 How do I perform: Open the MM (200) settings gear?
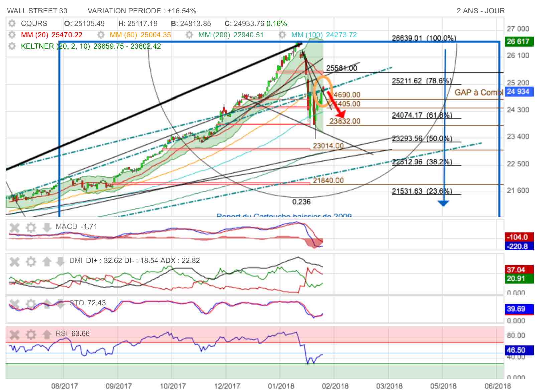(189, 35)
